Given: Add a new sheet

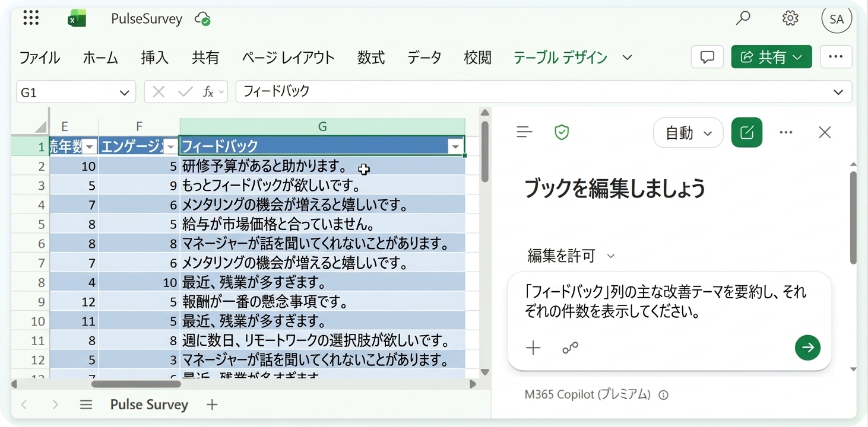Looking at the screenshot, I should coord(212,404).
